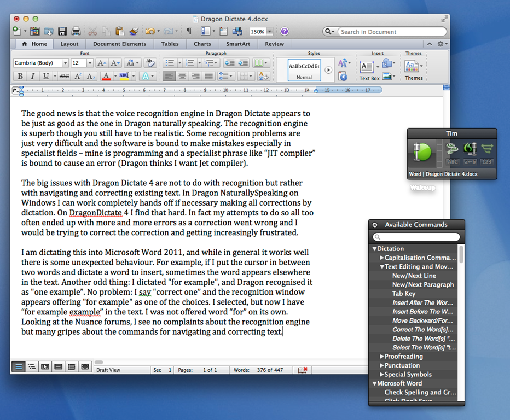
Task: Toggle the Dragon green microphone button
Action: (422, 152)
